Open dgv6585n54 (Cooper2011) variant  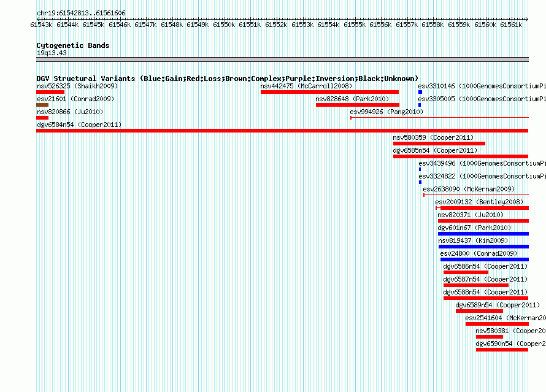coord(435,150)
